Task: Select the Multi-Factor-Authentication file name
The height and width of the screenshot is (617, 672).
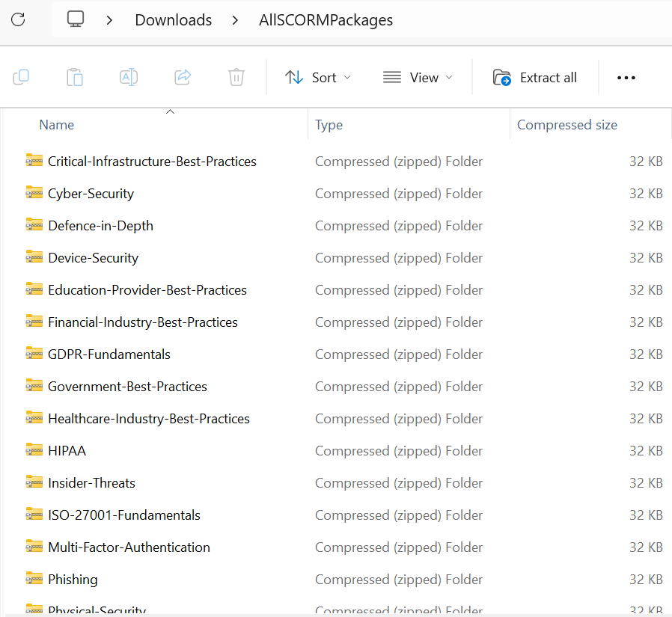Action: point(129,547)
